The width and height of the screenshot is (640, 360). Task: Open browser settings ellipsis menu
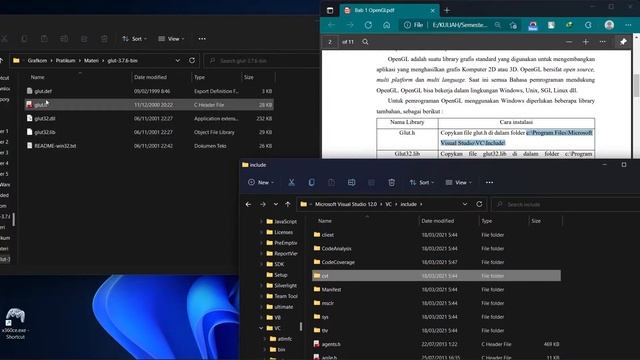coord(628,25)
